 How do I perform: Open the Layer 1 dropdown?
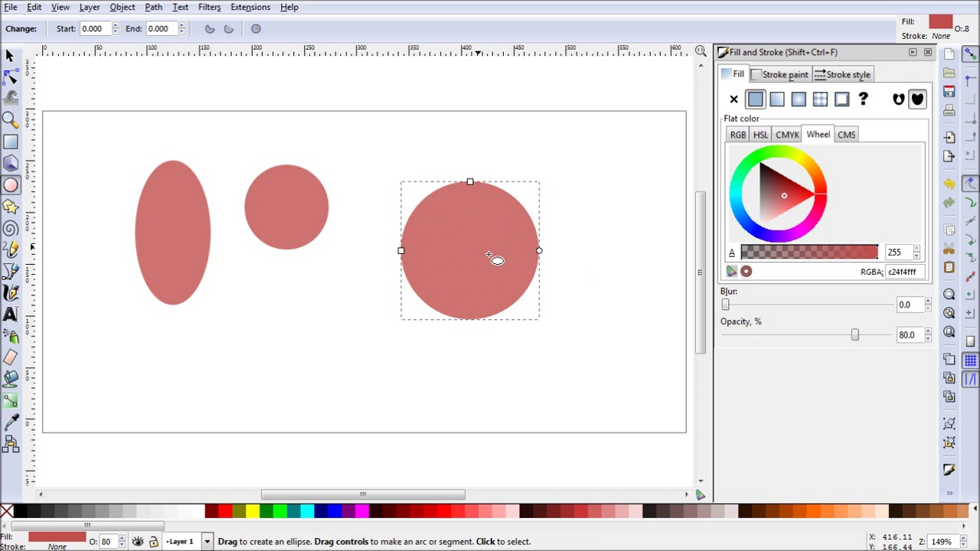[x=207, y=542]
